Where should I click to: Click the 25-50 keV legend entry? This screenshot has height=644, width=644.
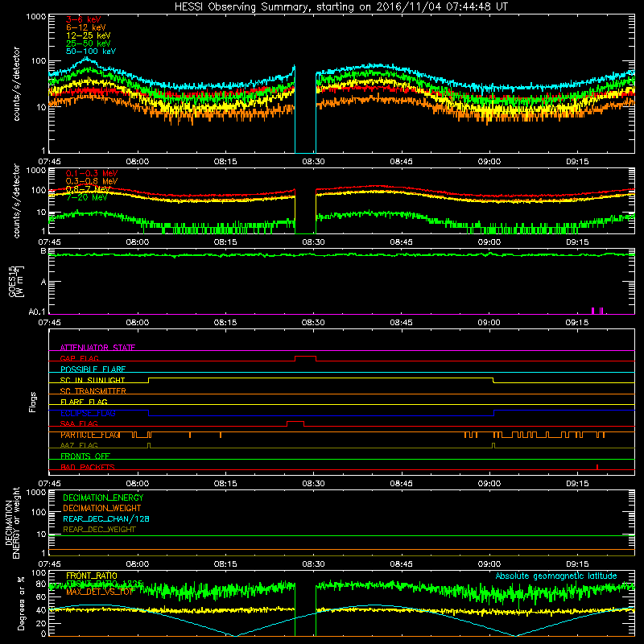(x=89, y=43)
